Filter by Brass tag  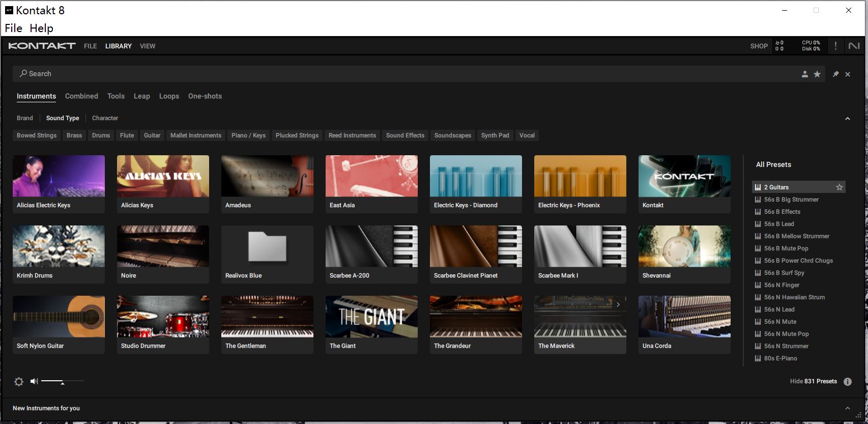point(74,135)
